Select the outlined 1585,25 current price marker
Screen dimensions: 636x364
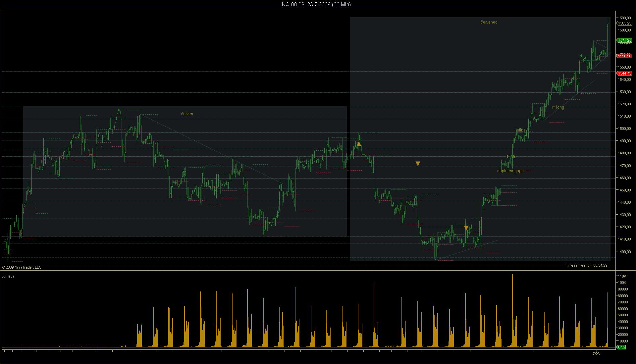click(x=624, y=23)
